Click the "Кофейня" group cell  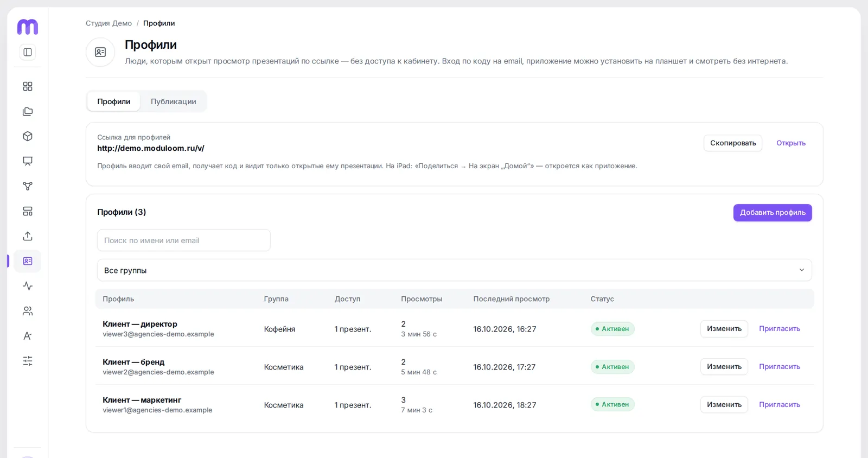pos(279,329)
